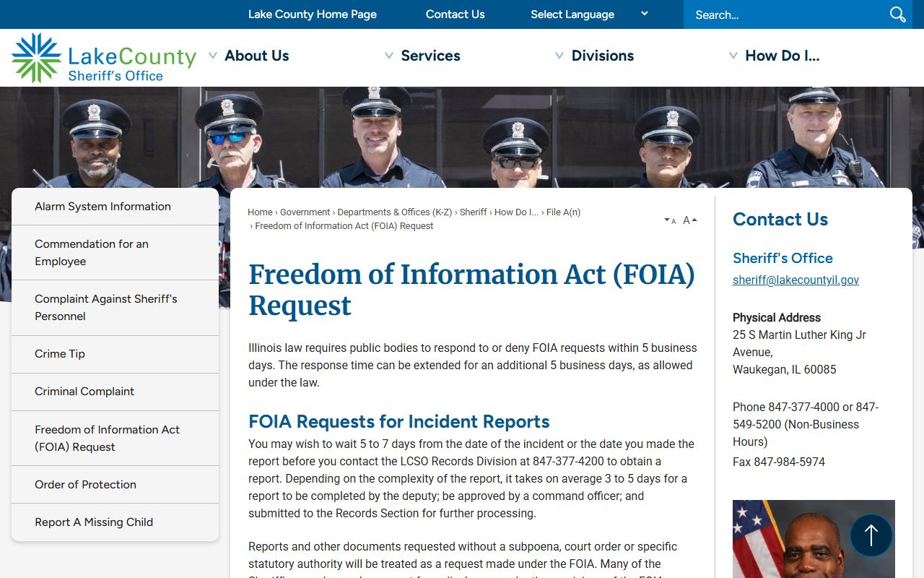Viewport: 924px width, 578px height.
Task: Open Commendation for an Employee sidebar item
Action: point(115,253)
